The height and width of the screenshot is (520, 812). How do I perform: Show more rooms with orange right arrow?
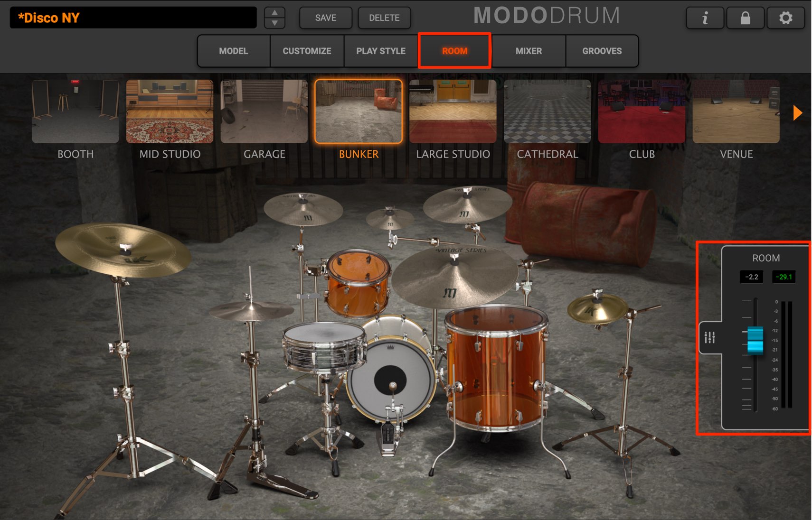pos(798,113)
